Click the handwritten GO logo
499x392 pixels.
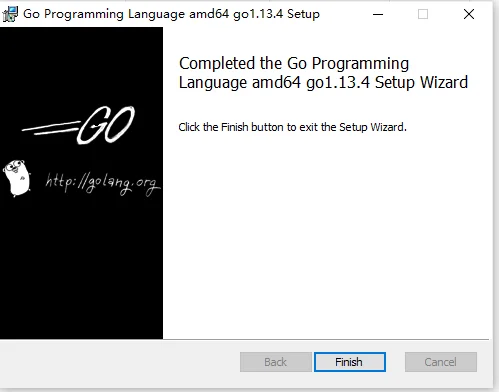(x=106, y=125)
